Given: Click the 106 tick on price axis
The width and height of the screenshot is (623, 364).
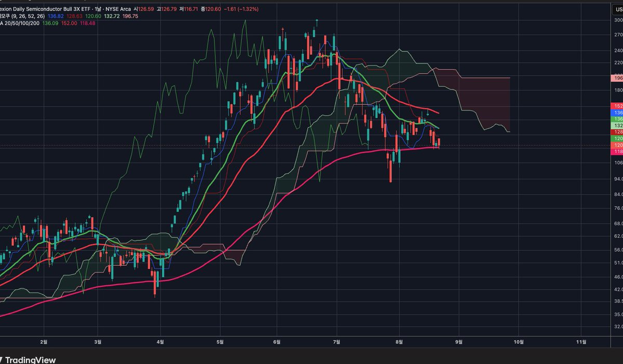Looking at the screenshot, I should (618, 163).
